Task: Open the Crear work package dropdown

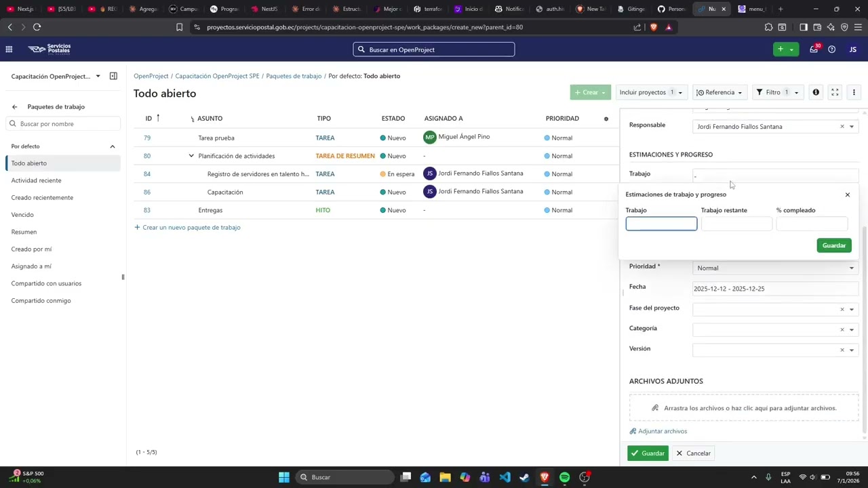Action: [591, 92]
